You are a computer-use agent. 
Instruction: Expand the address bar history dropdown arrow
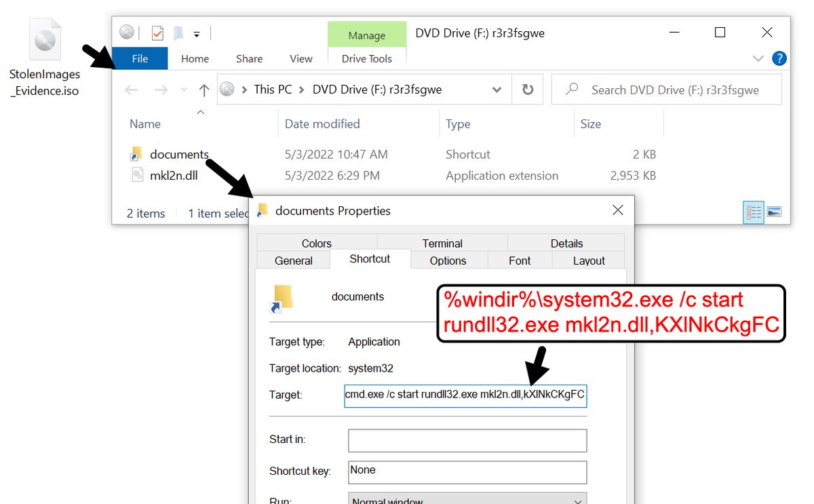point(496,89)
